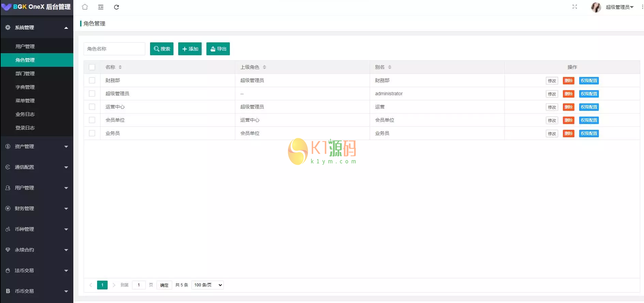This screenshot has height=303, width=644.
Task: Click the 通信配置 sidebar icon
Action: (x=8, y=167)
